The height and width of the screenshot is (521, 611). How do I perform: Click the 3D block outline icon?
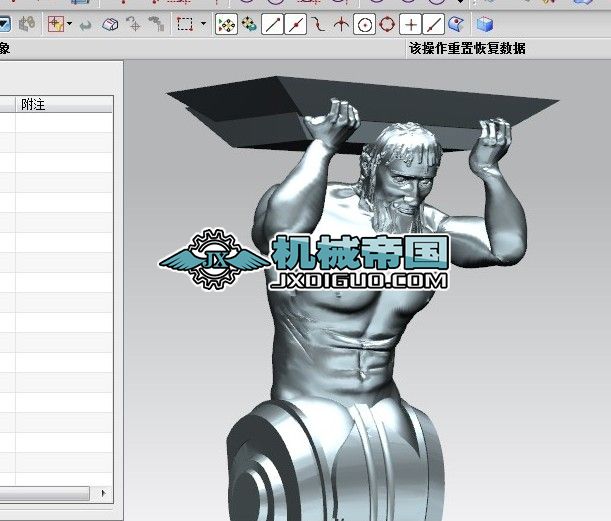[x=110, y=24]
